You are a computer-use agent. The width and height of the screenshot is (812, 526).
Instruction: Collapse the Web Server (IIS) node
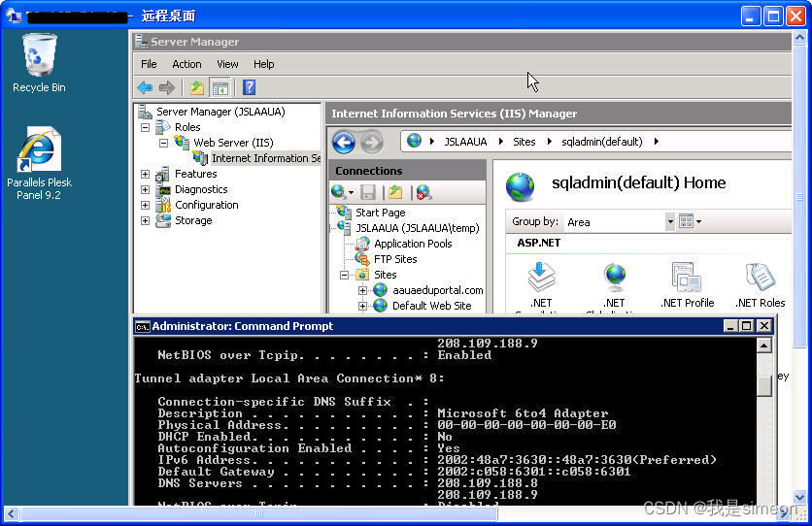163,143
